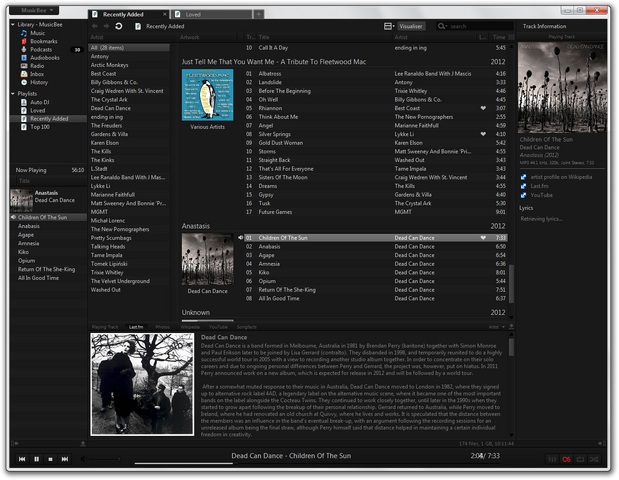Pause the current playback

[36, 459]
